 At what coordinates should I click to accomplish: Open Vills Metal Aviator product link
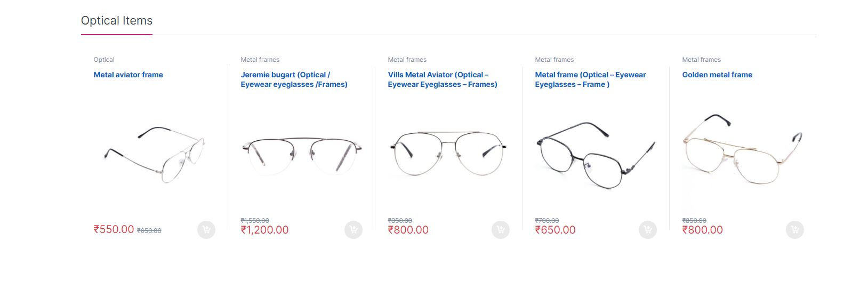pyautogui.click(x=443, y=79)
